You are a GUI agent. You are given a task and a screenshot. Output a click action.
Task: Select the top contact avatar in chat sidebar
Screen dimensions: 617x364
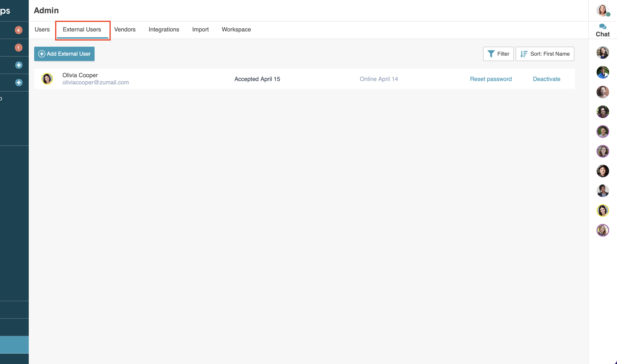(x=603, y=53)
